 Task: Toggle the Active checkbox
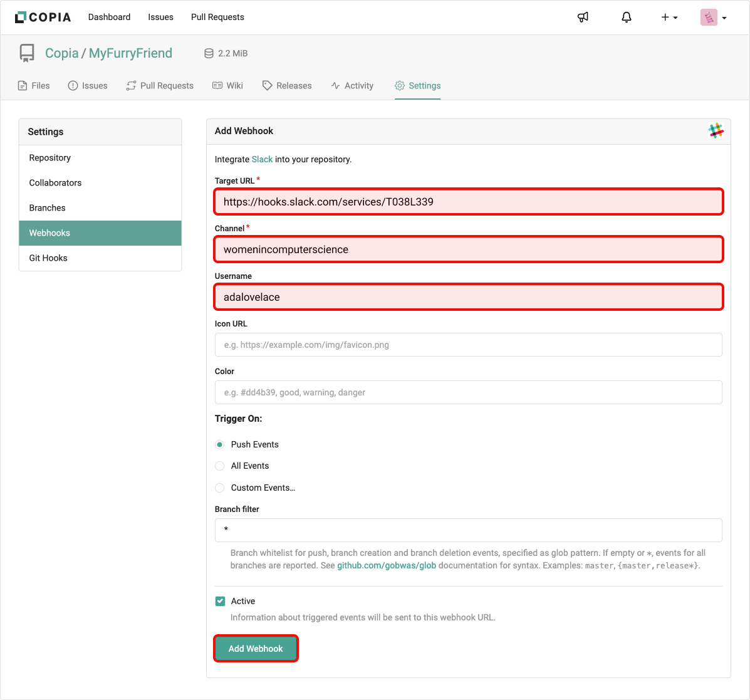click(x=220, y=602)
